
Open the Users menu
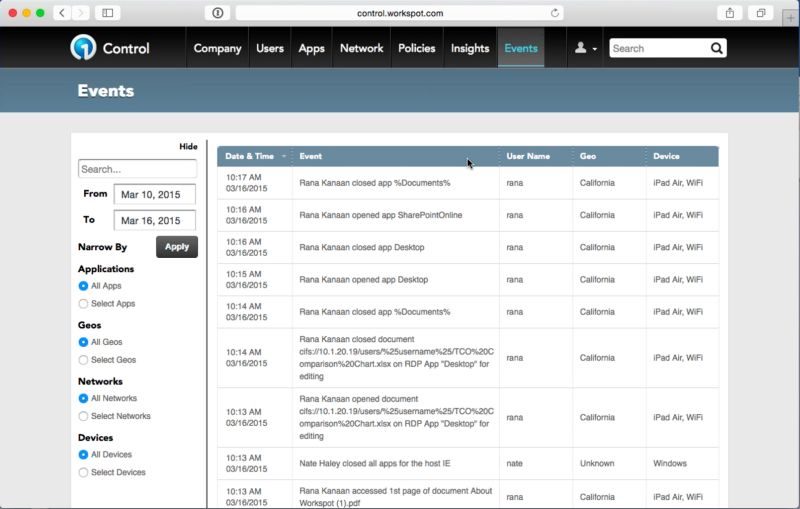point(270,48)
